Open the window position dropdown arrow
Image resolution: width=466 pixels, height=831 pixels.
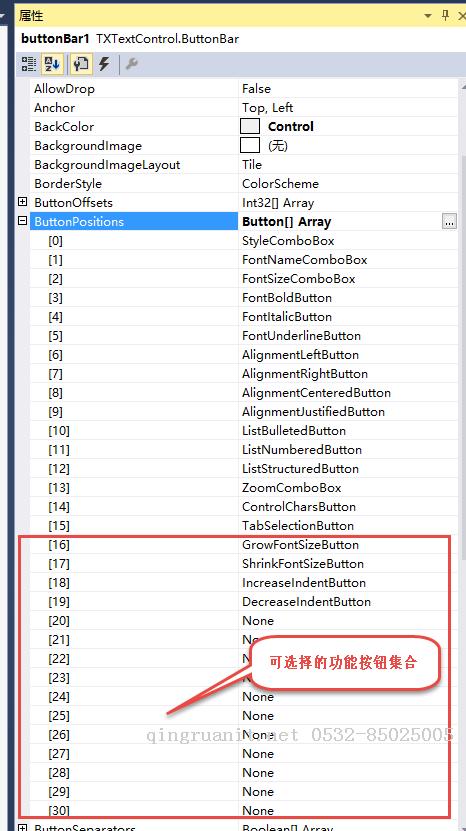pos(428,16)
